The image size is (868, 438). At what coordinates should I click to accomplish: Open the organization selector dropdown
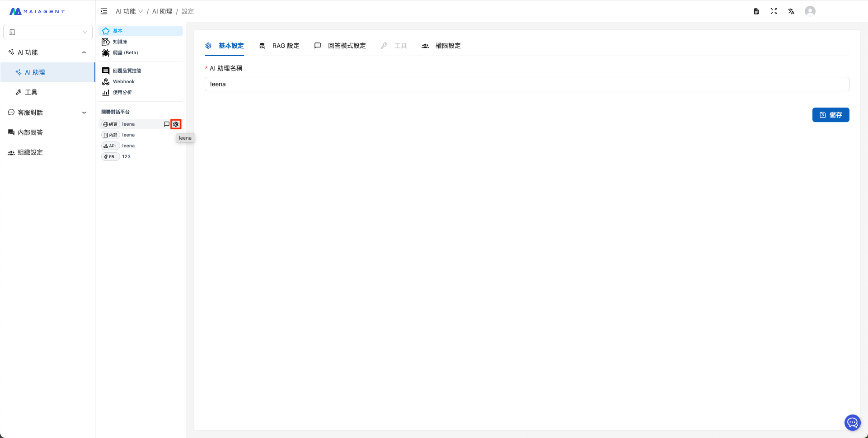pos(48,32)
